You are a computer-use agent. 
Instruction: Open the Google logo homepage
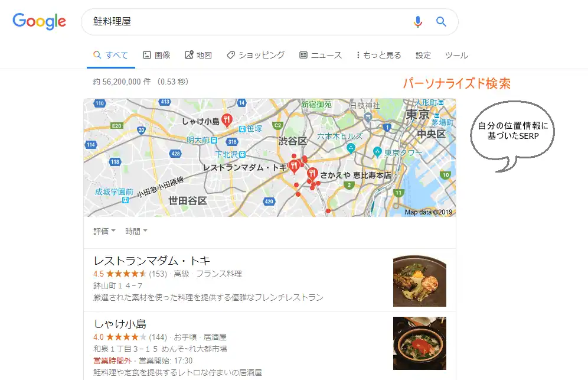click(40, 21)
